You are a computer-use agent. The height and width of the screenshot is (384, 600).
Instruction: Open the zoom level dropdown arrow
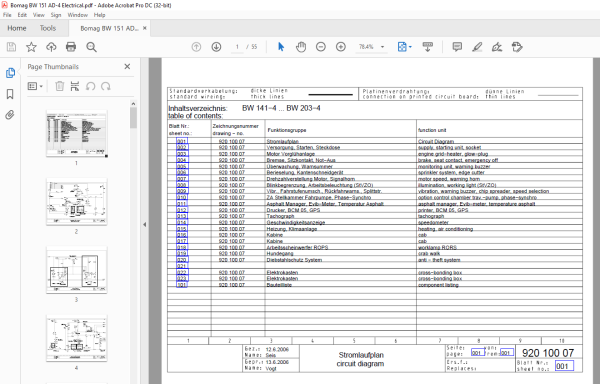pos(382,47)
